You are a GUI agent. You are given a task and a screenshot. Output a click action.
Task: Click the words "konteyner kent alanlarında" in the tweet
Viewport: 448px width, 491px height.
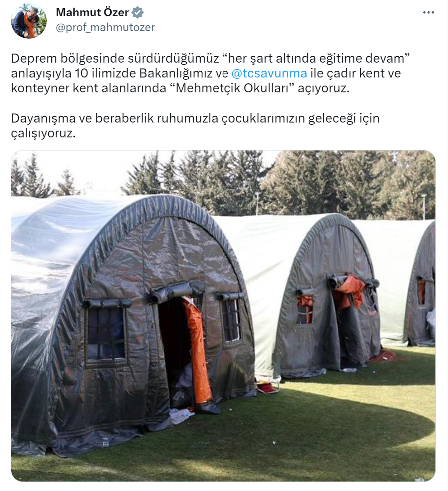[x=89, y=88]
